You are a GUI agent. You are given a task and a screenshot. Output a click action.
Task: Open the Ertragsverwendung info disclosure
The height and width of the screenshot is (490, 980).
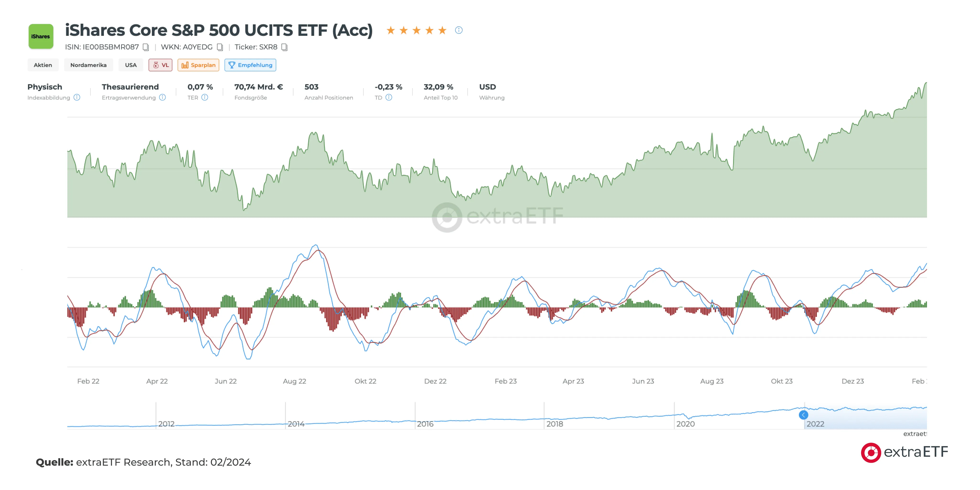point(163,98)
